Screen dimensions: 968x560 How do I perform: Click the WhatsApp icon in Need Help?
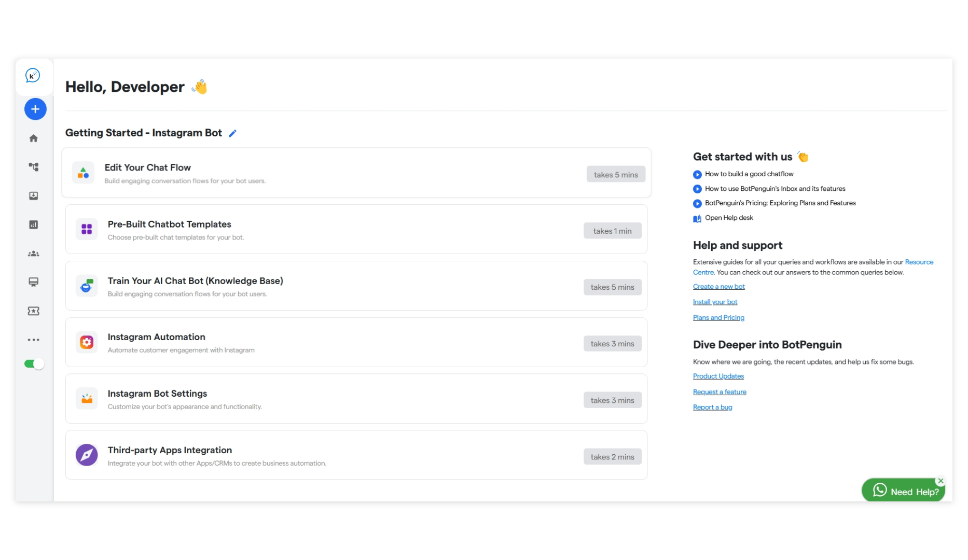[880, 490]
